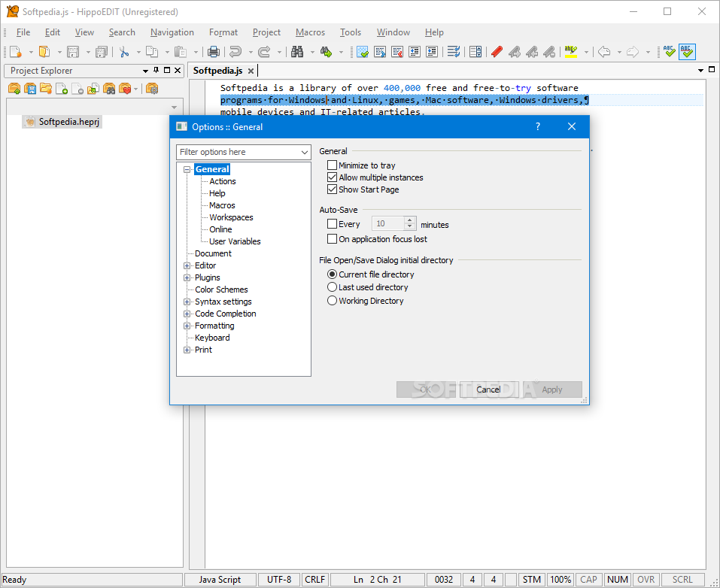The image size is (720, 588).
Task: Click the decrease indent icon
Action: click(415, 51)
